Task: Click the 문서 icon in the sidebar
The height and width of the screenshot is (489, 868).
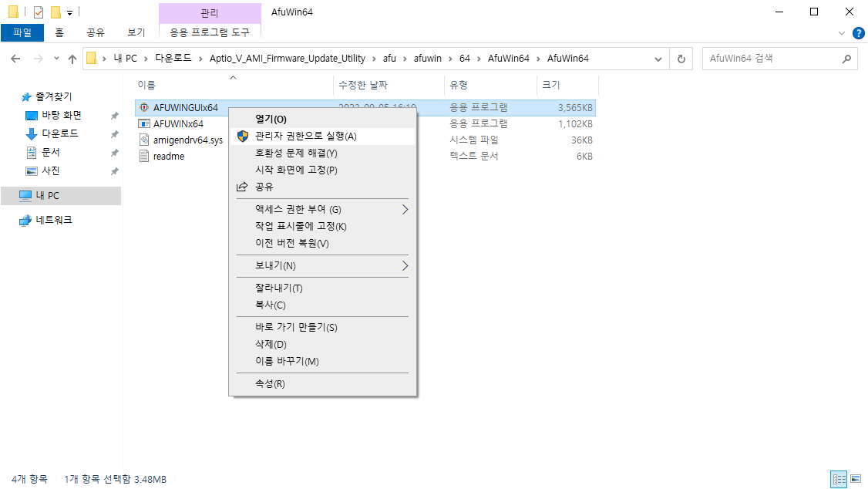Action: pos(32,152)
